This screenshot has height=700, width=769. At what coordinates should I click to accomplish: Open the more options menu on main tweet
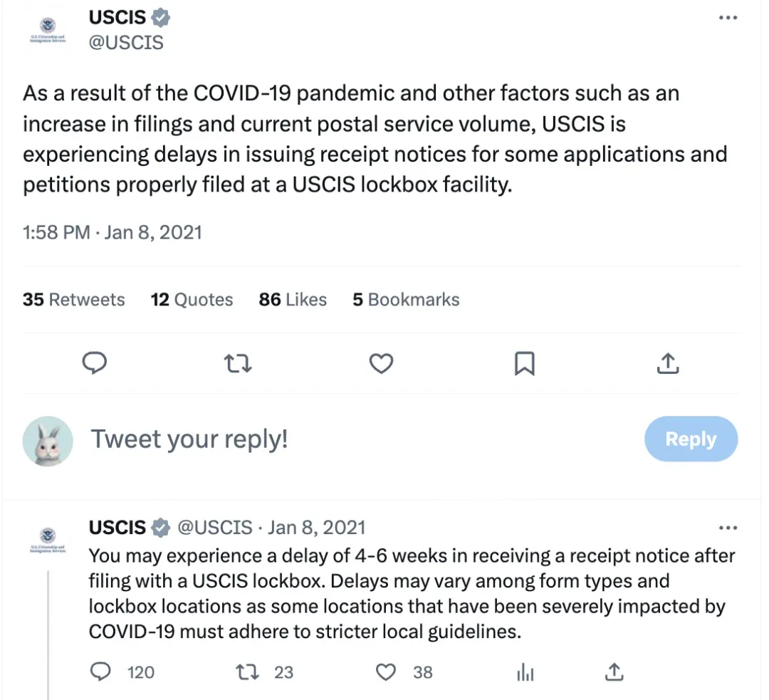click(728, 18)
